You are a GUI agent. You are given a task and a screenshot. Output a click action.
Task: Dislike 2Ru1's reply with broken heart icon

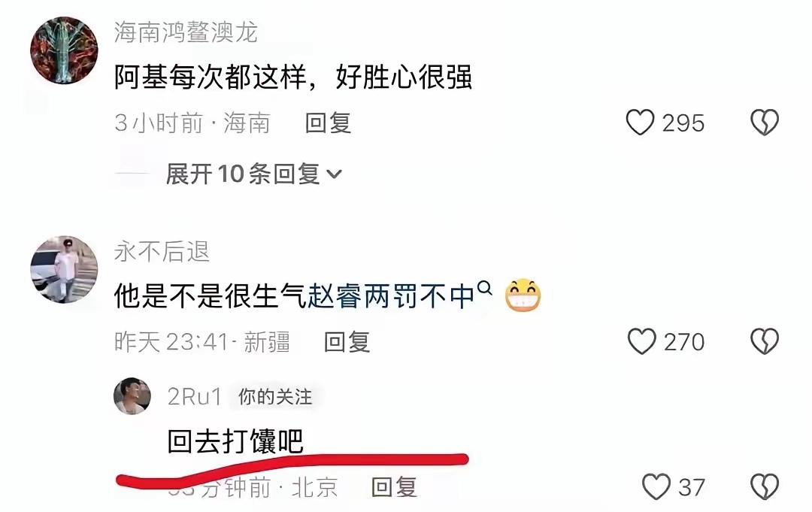[765, 486]
